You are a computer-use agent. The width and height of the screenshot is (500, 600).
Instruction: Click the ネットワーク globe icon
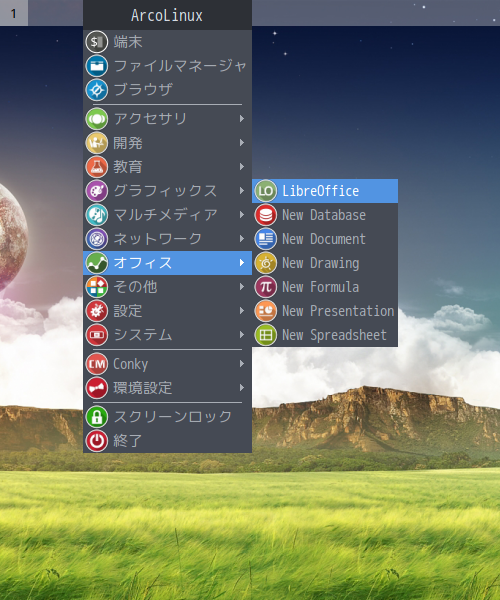pyautogui.click(x=96, y=239)
